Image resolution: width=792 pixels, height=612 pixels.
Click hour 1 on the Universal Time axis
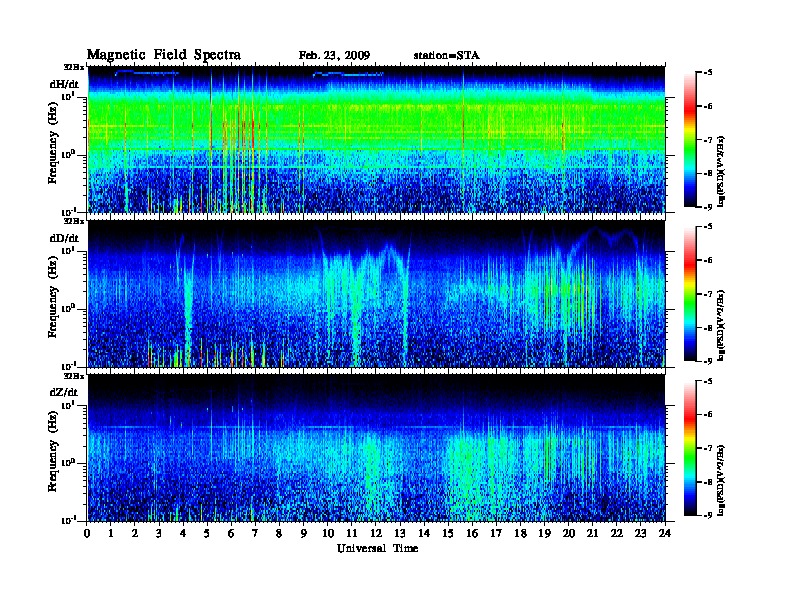click(x=111, y=533)
